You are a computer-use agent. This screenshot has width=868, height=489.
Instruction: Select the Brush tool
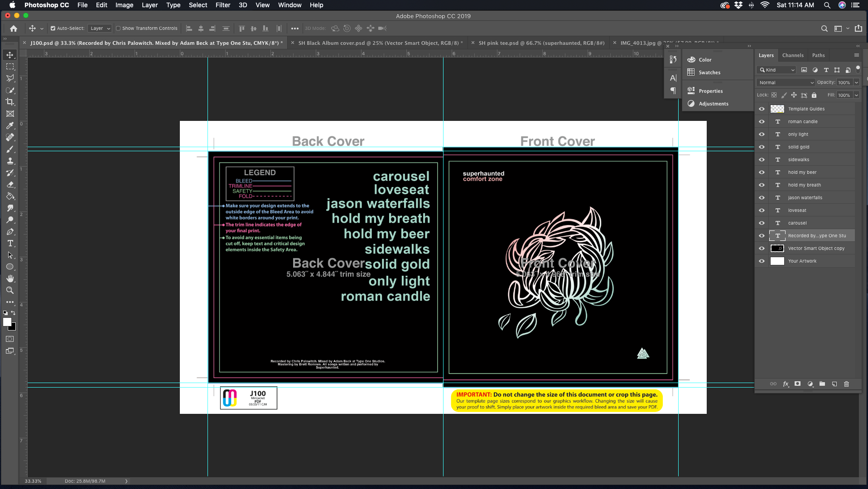point(10,149)
